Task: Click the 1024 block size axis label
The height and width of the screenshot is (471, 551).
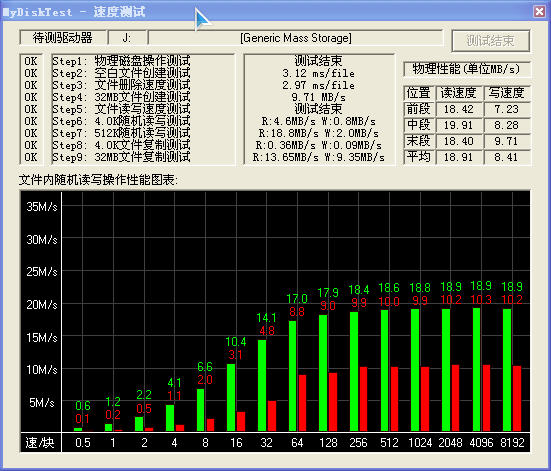Action: pos(420,443)
